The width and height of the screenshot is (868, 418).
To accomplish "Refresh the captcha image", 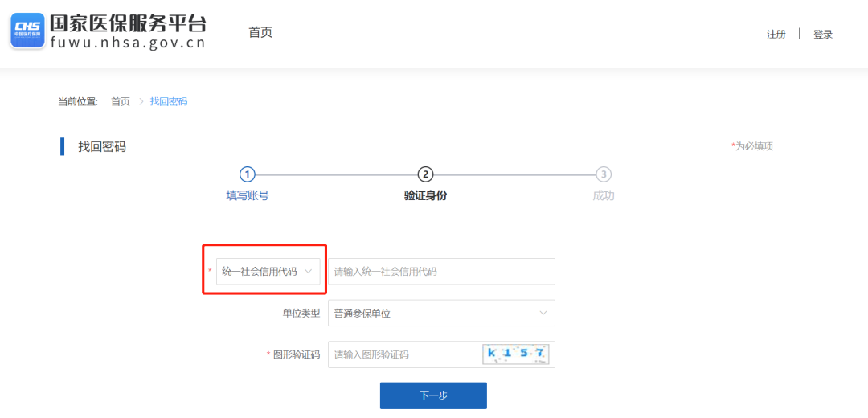I will (515, 354).
